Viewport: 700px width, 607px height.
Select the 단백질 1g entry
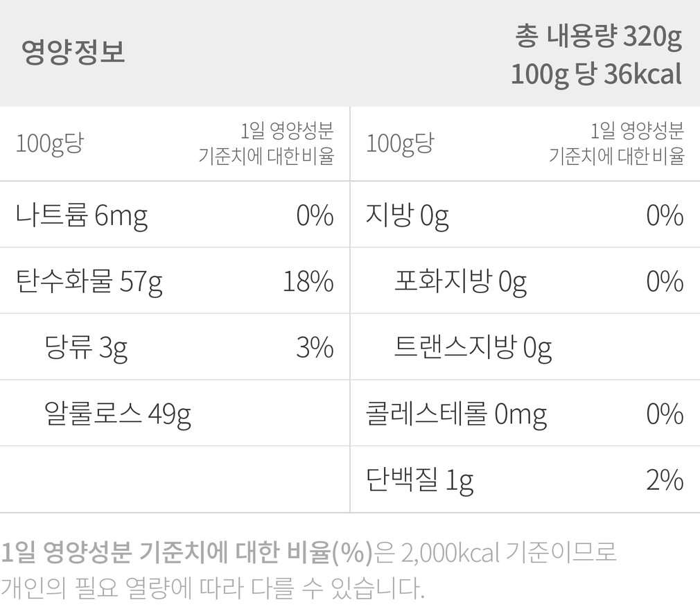click(x=419, y=480)
